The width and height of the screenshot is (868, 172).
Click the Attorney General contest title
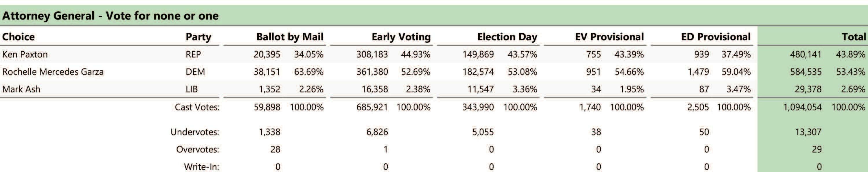coord(110,16)
